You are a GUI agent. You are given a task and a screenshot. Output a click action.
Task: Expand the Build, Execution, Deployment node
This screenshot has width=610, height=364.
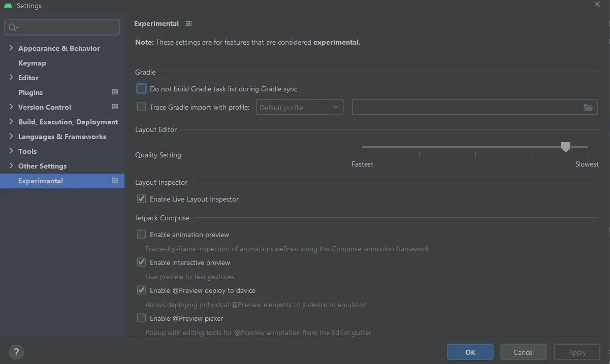point(11,122)
